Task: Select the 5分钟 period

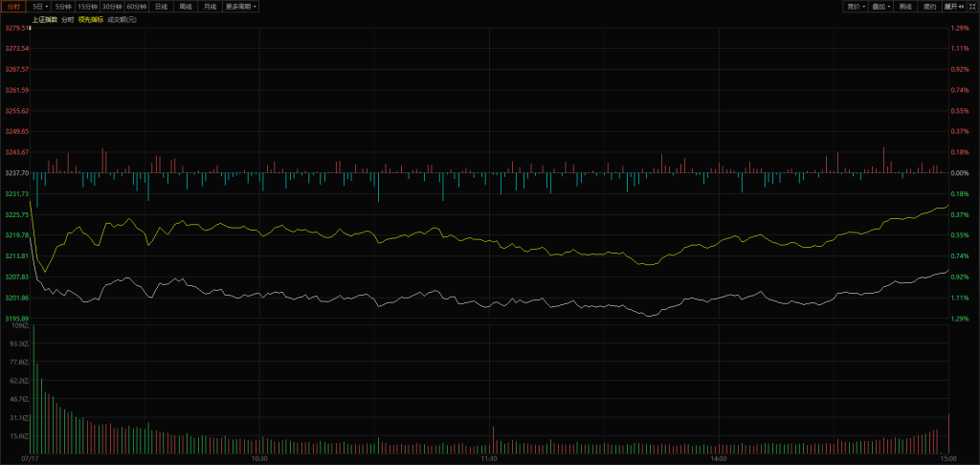Action: (x=63, y=7)
